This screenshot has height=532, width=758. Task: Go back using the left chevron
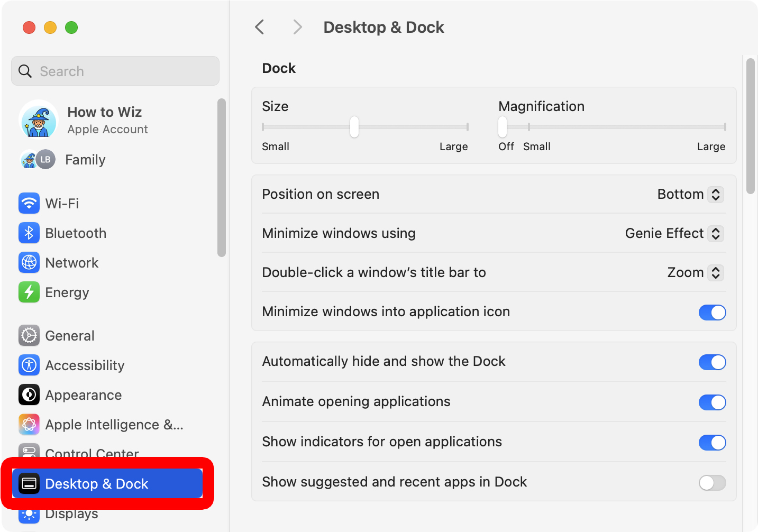tap(260, 27)
